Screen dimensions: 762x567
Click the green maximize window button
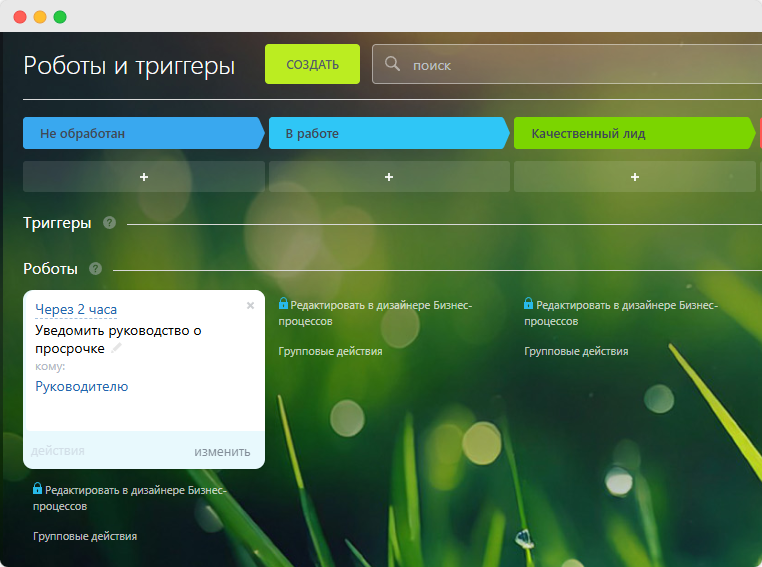pyautogui.click(x=60, y=17)
